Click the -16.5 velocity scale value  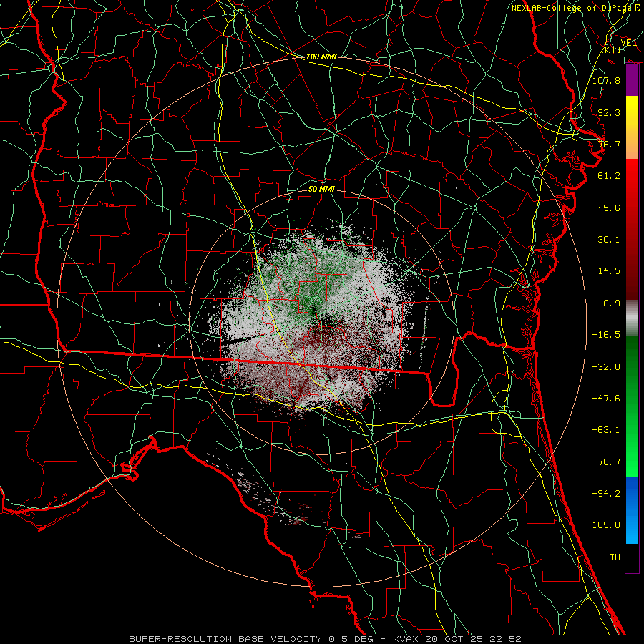tap(606, 335)
